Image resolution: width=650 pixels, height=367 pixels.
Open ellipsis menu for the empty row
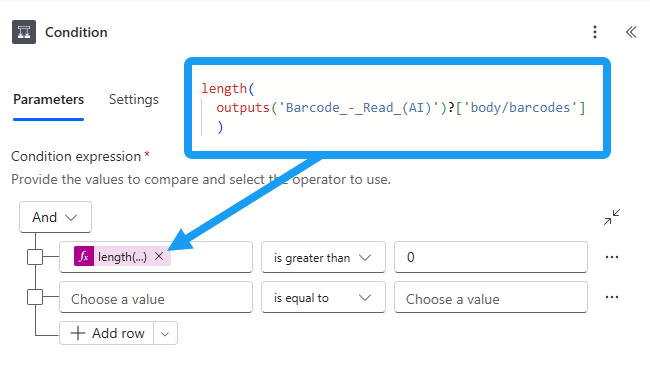pos(612,297)
